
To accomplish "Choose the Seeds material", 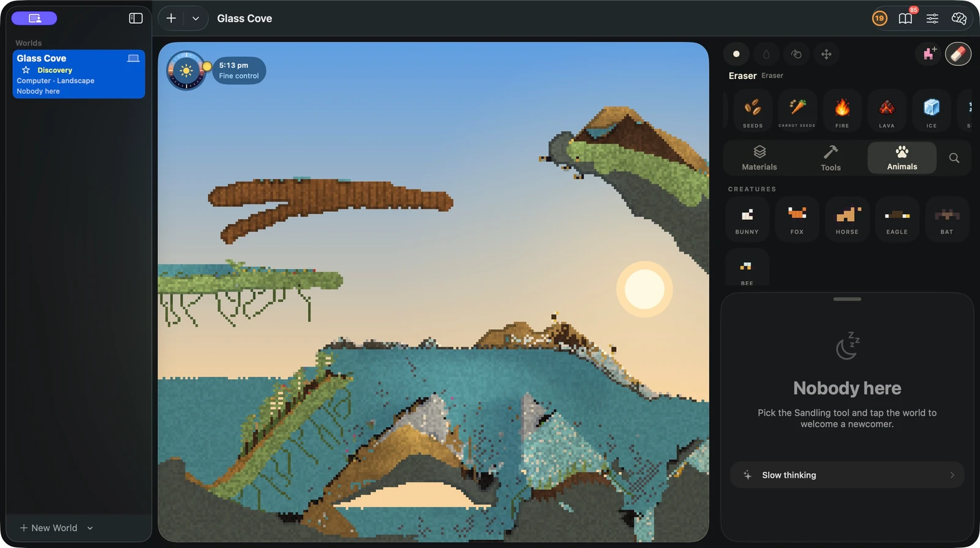I will pyautogui.click(x=753, y=110).
